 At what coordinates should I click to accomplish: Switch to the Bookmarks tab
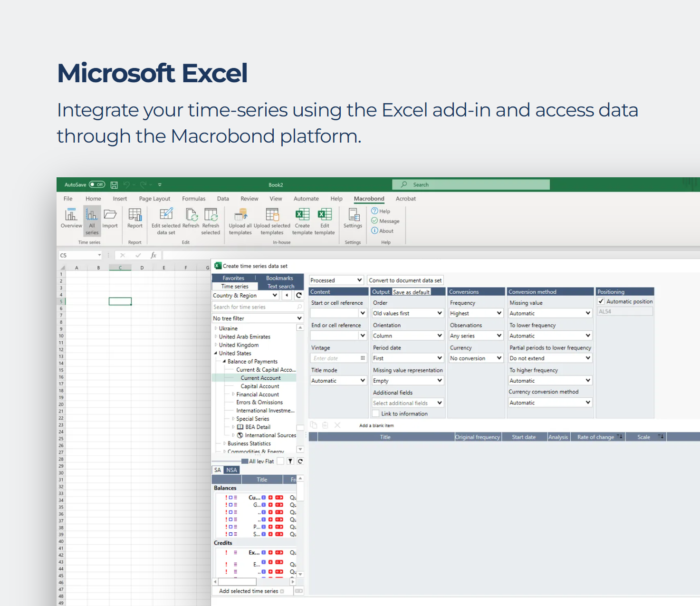(x=279, y=278)
